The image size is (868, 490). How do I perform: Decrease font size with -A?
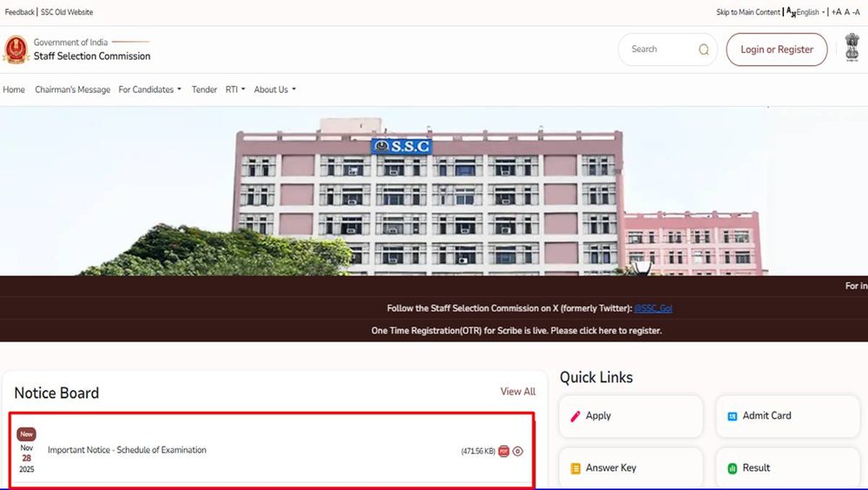(x=856, y=12)
